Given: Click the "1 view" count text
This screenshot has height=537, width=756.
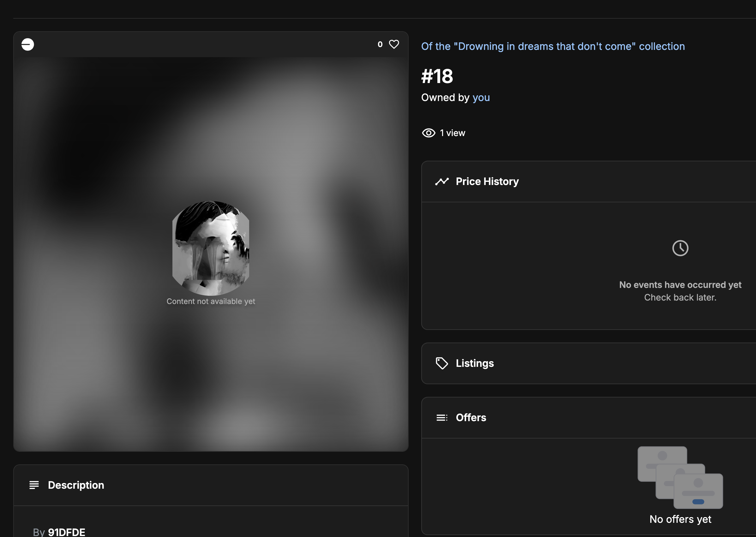Looking at the screenshot, I should click(x=452, y=133).
